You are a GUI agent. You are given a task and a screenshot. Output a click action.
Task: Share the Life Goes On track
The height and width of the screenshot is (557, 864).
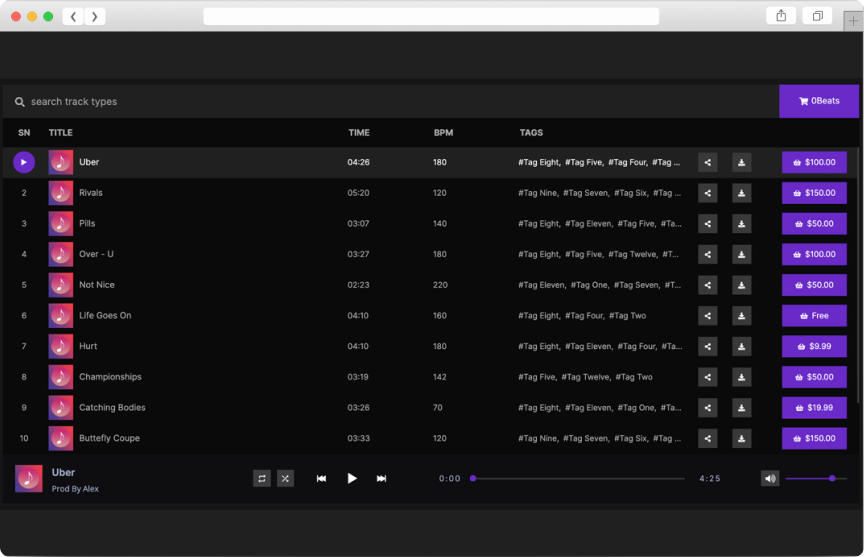[x=707, y=316]
